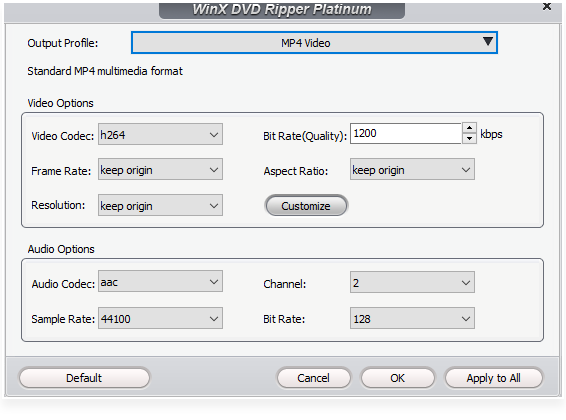Image resolution: width=566 pixels, height=420 pixels.
Task: Click the 'Channel:' label
Action: coord(284,284)
